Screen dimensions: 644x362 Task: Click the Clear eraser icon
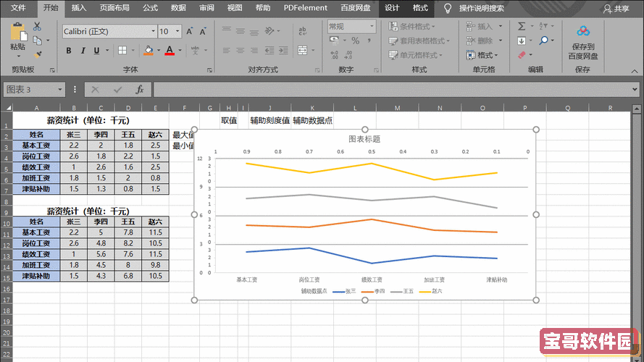pyautogui.click(x=522, y=54)
